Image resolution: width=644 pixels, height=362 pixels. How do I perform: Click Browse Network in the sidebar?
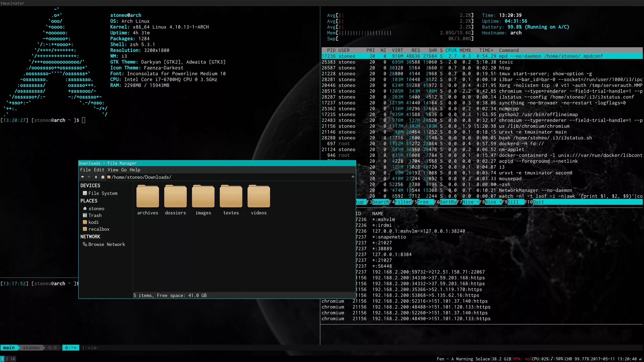pyautogui.click(x=106, y=244)
